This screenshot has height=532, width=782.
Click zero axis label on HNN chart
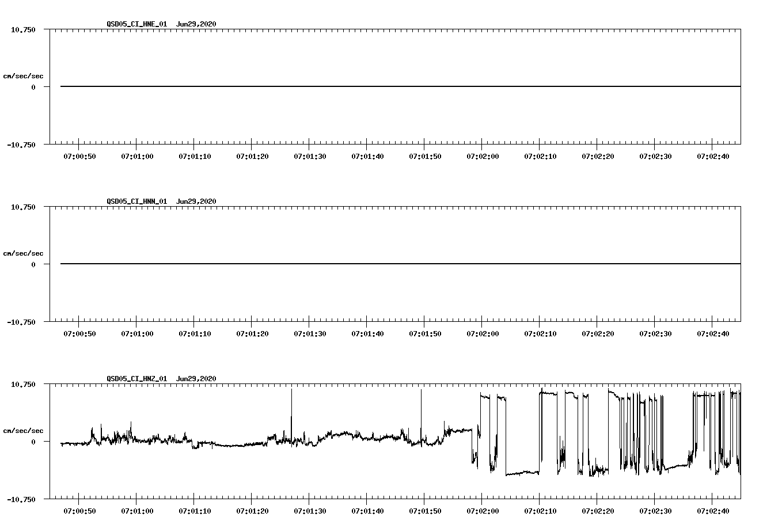[x=33, y=265]
